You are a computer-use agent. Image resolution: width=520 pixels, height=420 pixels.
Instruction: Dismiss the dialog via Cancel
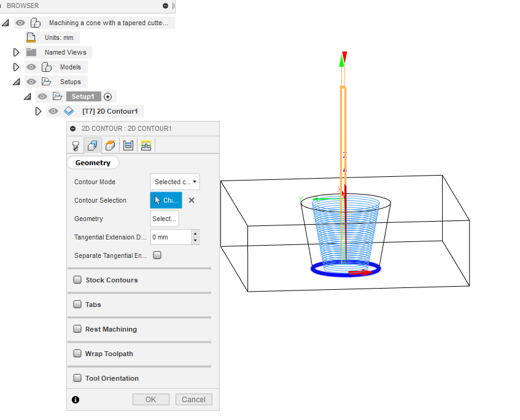(193, 399)
